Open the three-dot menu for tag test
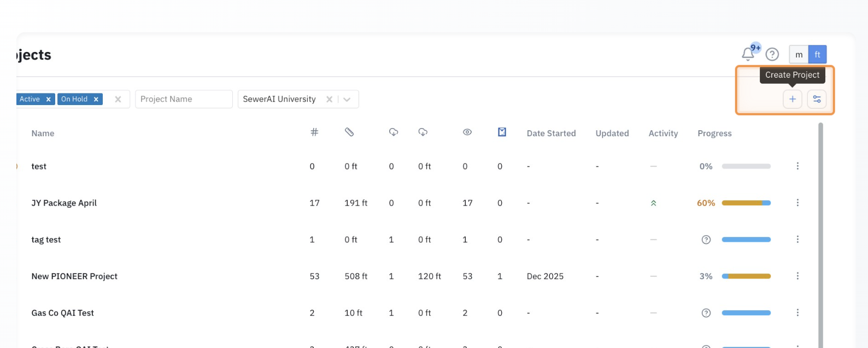This screenshot has width=868, height=348. pyautogui.click(x=797, y=239)
